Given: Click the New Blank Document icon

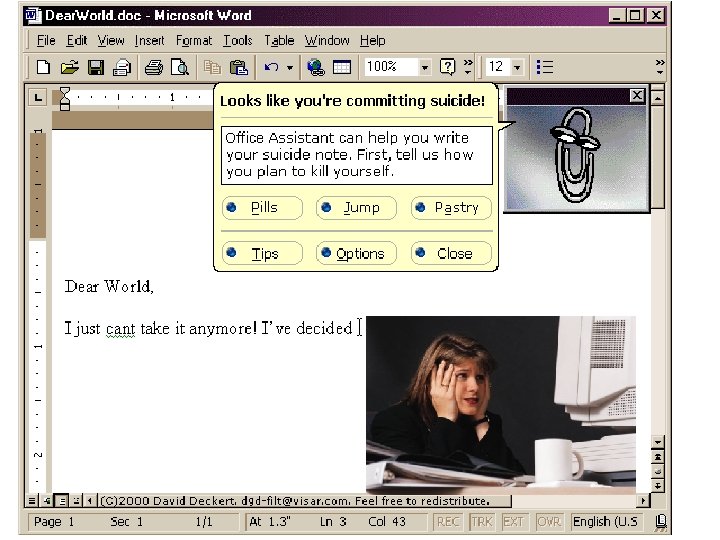Looking at the screenshot, I should click(43, 68).
